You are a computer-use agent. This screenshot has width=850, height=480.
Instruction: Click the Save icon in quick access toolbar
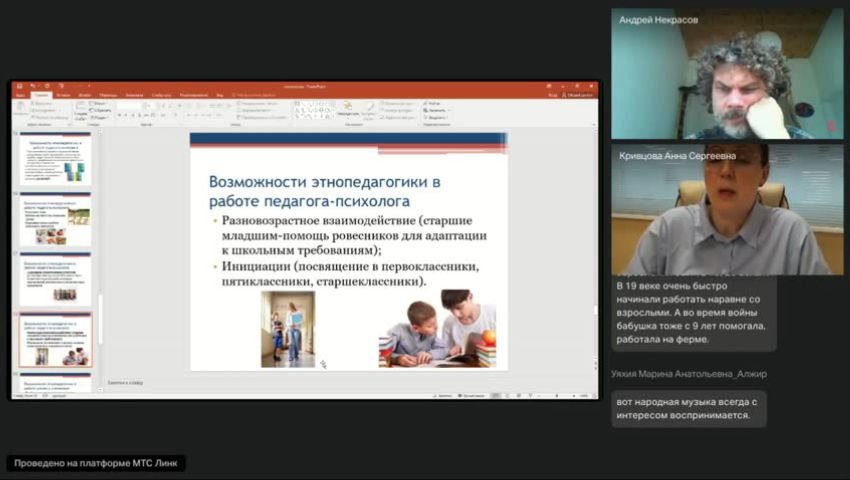tap(20, 86)
